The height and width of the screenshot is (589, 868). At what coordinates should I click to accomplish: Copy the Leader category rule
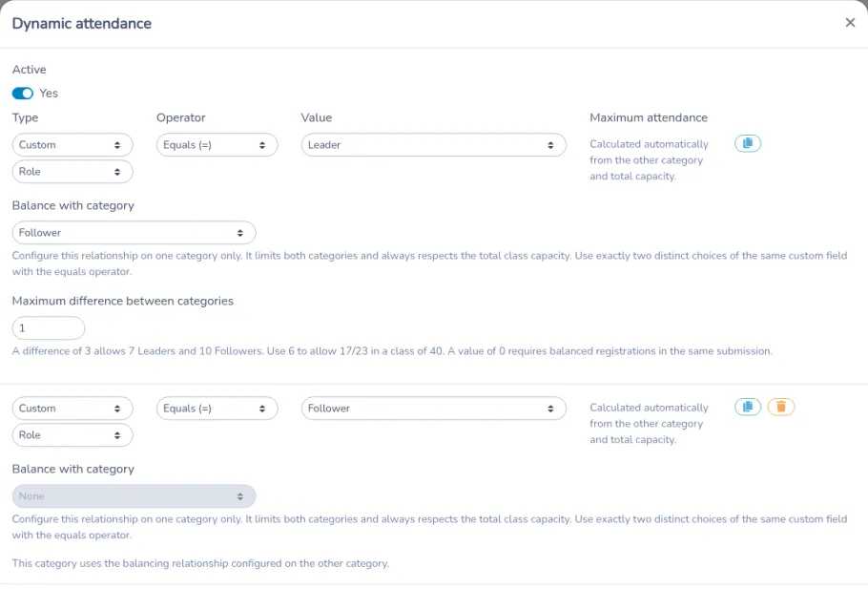(747, 143)
